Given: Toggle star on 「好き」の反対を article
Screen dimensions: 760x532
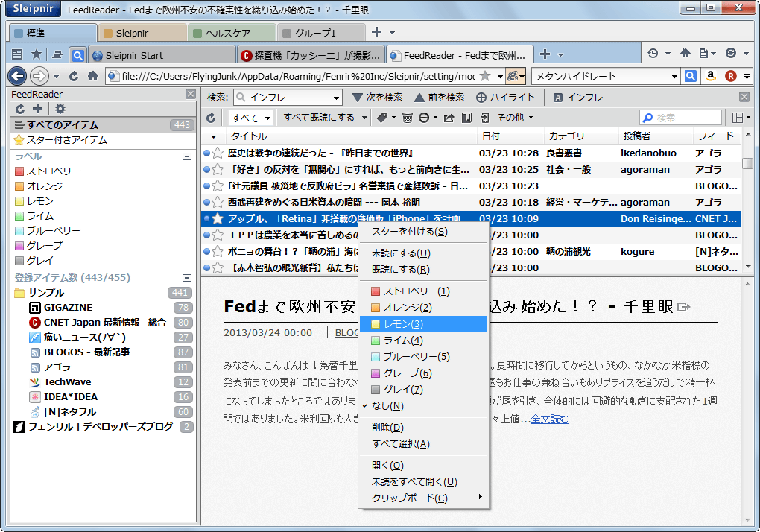Looking at the screenshot, I should coord(218,170).
